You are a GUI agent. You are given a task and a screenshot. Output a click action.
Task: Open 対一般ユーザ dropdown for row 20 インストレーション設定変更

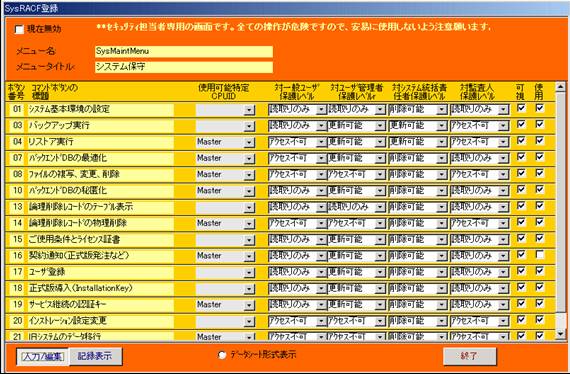(x=321, y=321)
